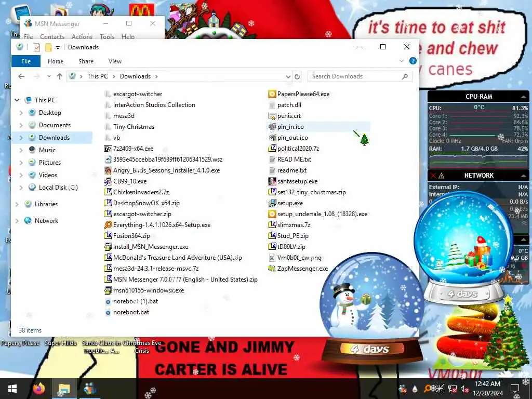Click the 3593e45ccebba wsz file icon
The width and height of the screenshot is (532, 399).
click(108, 159)
